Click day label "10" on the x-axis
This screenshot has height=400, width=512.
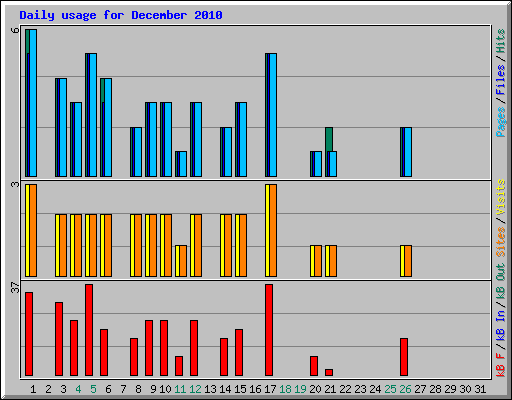point(165,389)
